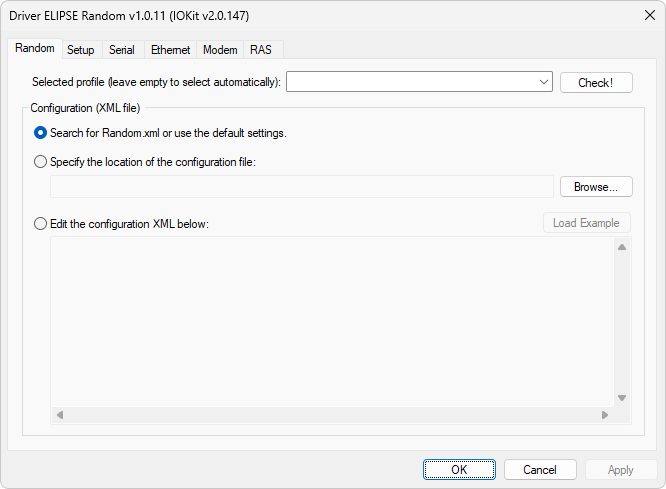Open the Modem tab
Image resolution: width=666 pixels, height=489 pixels.
coord(220,50)
